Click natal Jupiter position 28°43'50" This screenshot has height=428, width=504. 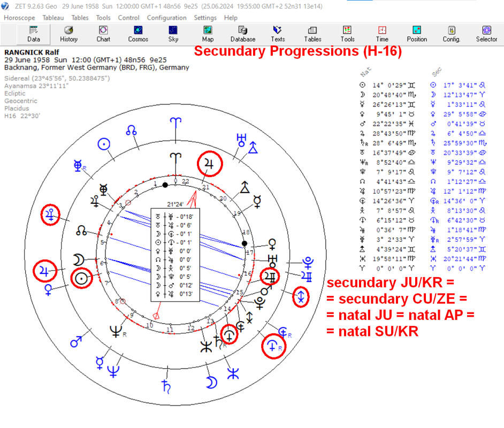point(390,133)
